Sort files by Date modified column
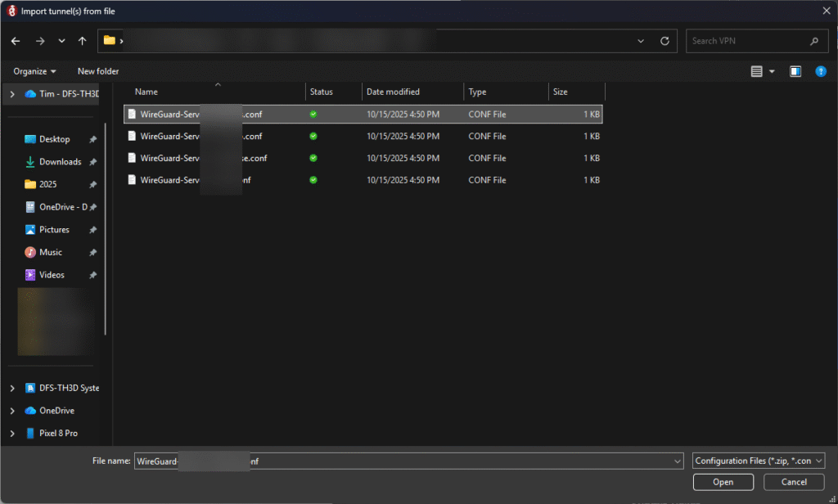Screen dimensions: 838x504 pyautogui.click(x=393, y=92)
